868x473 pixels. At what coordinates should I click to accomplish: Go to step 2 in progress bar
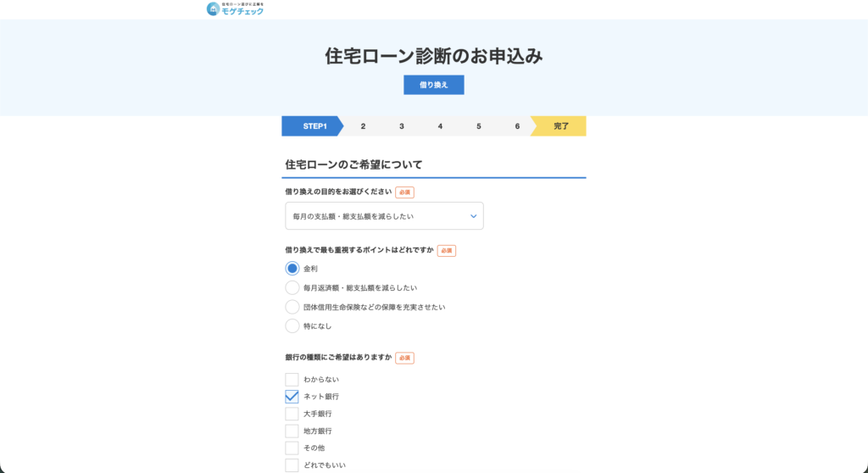(363, 126)
